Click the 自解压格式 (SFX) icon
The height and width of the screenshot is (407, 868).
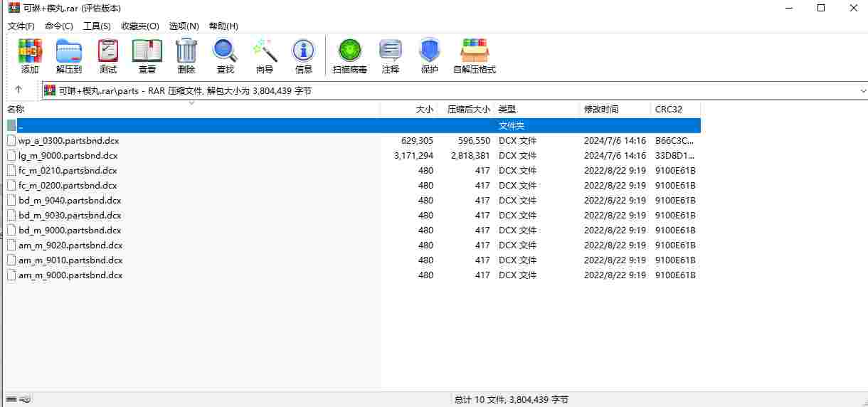(475, 51)
